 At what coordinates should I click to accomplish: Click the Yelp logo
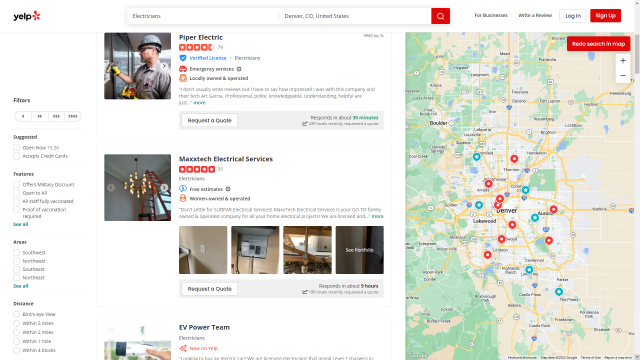27,16
